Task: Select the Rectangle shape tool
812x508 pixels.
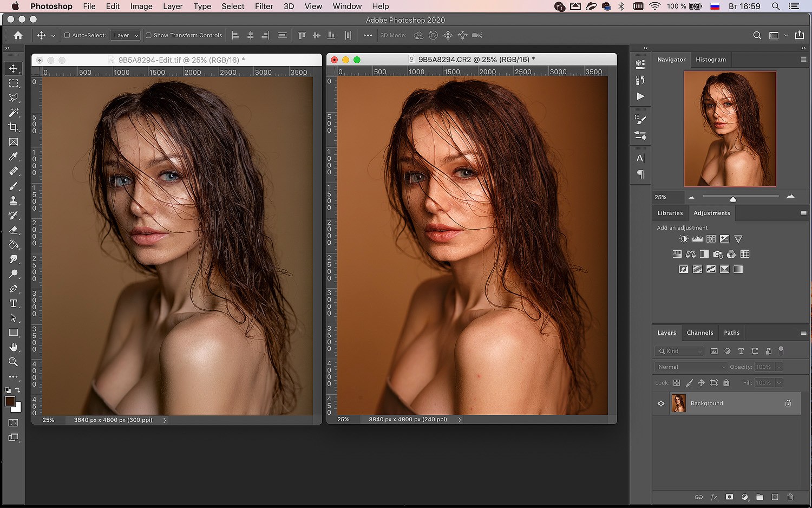Action: (x=14, y=333)
